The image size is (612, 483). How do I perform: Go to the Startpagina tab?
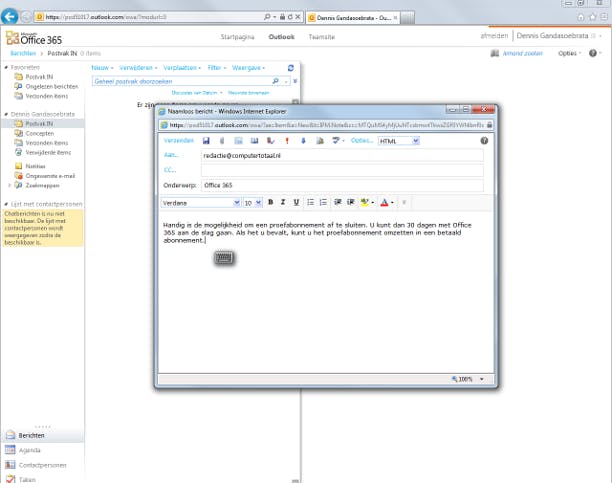point(237,37)
